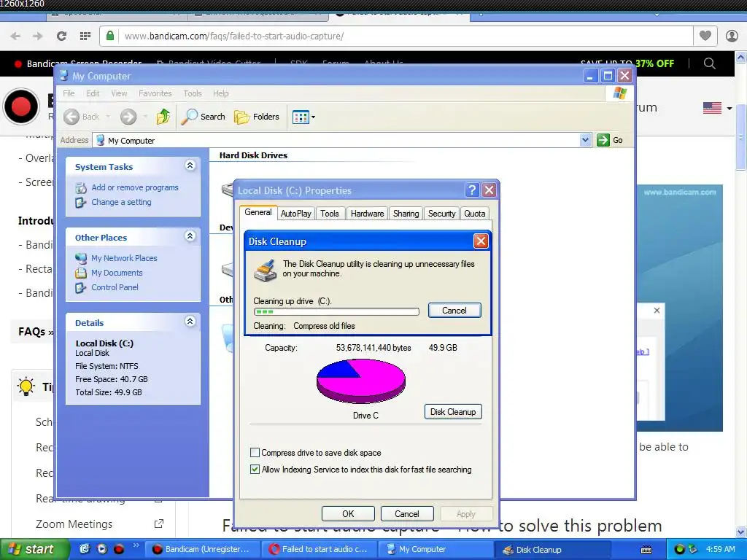This screenshot has height=560, width=747.
Task: Click the Bandicam site search magnifier icon
Action: (x=709, y=63)
